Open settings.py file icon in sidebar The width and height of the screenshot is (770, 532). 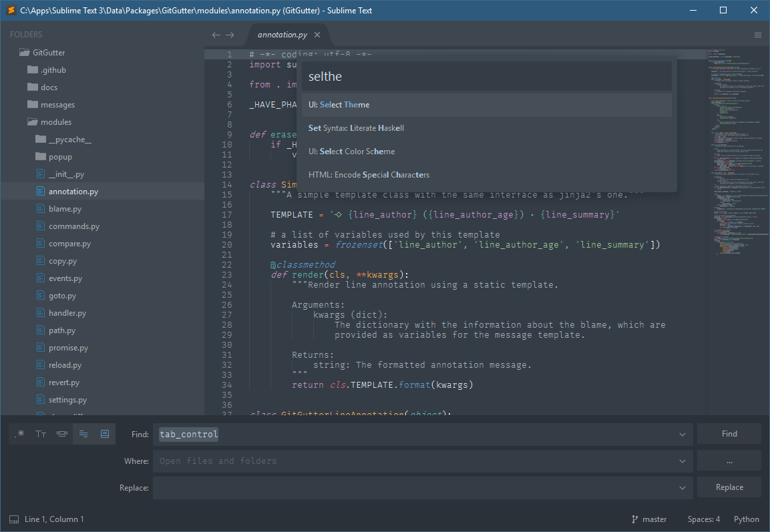[41, 400]
